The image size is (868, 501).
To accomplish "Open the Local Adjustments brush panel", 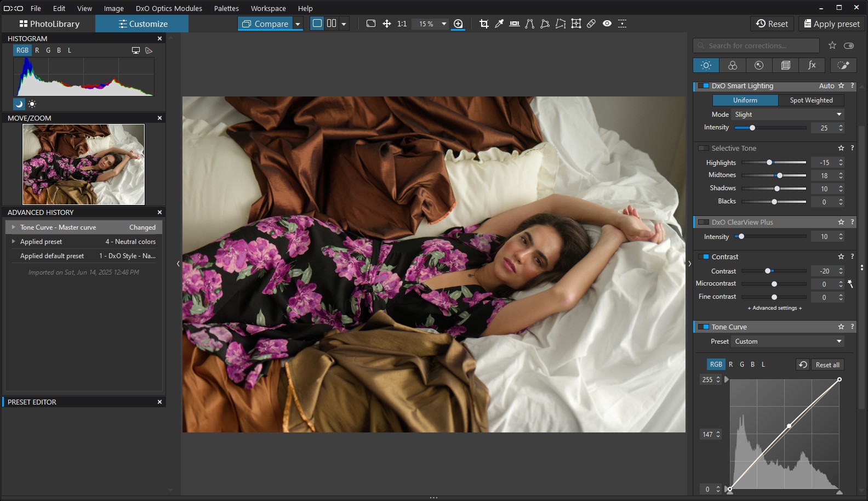I will (843, 65).
